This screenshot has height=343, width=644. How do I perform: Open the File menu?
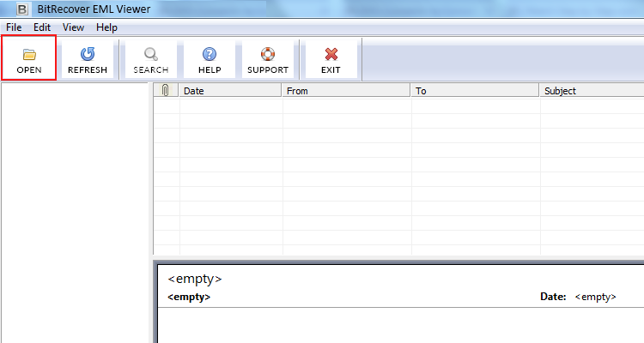[14, 27]
